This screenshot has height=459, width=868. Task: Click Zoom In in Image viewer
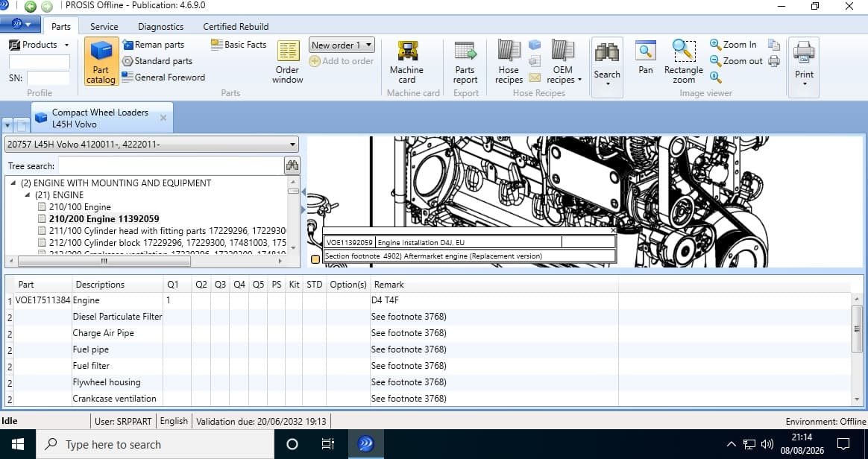tap(733, 45)
